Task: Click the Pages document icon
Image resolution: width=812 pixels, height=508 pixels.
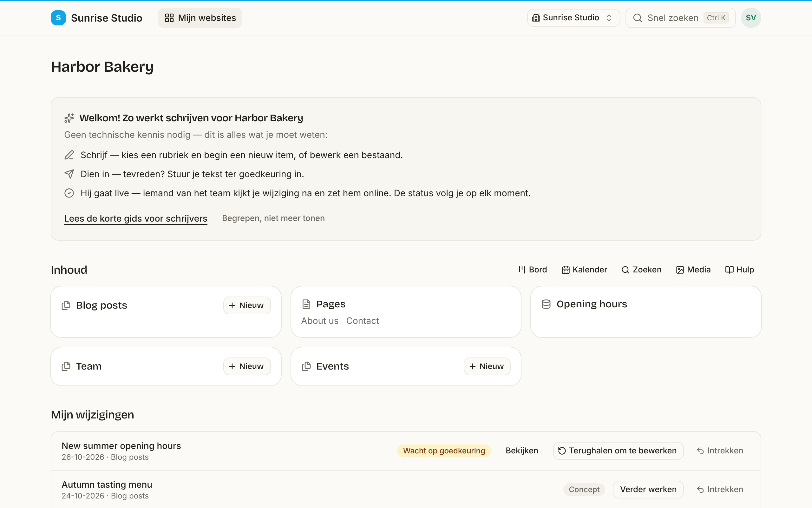Action: (306, 304)
